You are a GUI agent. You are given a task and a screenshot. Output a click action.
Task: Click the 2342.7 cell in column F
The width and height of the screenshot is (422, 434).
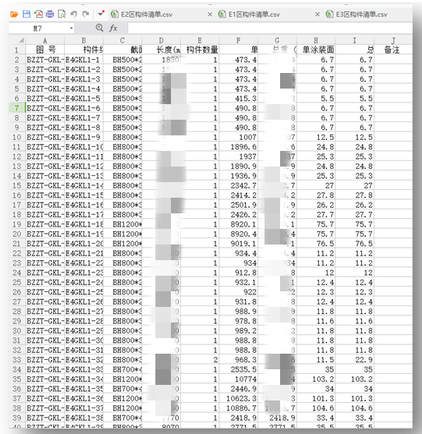tap(238, 185)
